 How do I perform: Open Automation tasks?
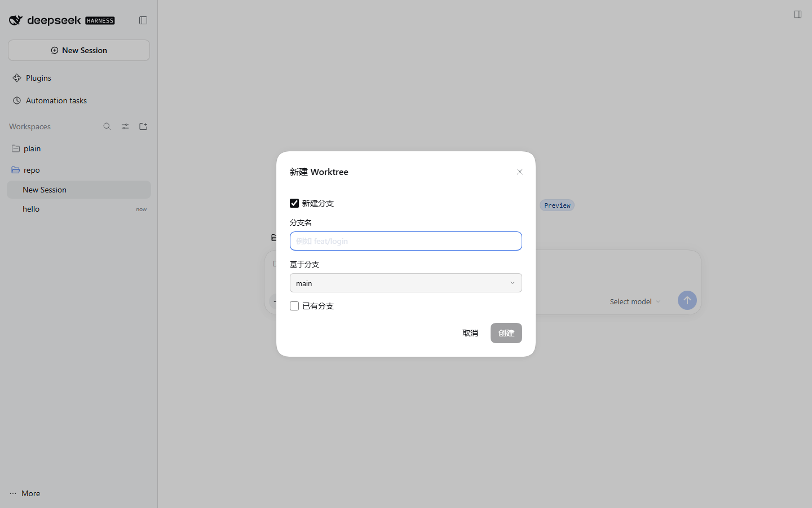79,100
